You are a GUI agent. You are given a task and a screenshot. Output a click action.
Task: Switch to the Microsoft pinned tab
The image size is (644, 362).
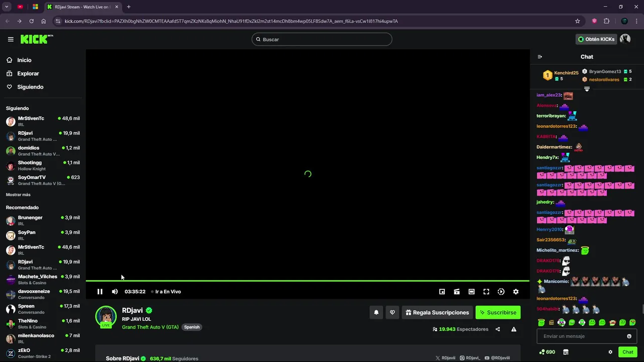coord(35,7)
